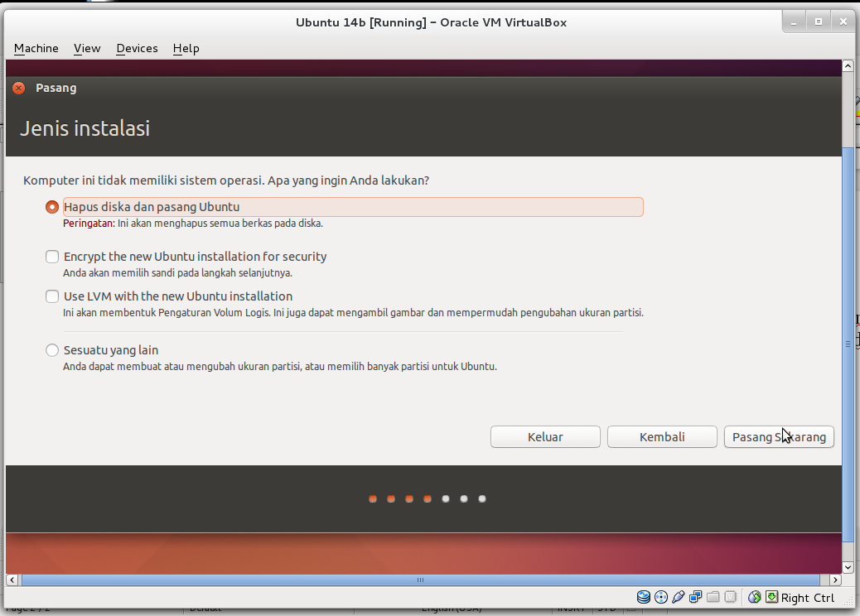Open the Devices menu

click(136, 48)
